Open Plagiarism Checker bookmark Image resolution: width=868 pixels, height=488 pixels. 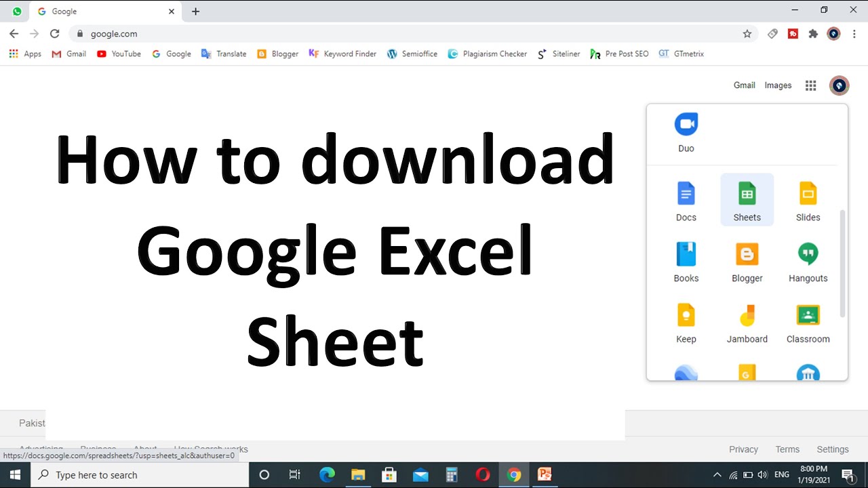[488, 54]
